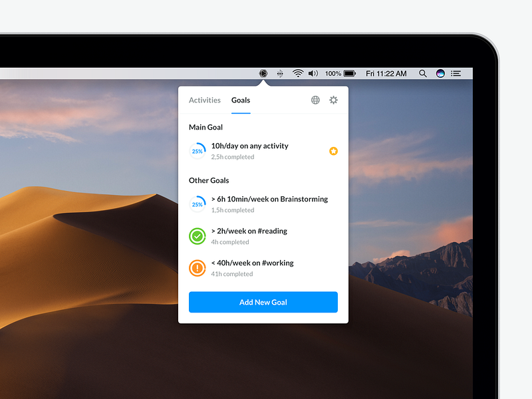Image resolution: width=532 pixels, height=399 pixels.
Task: Click the '1,5h completed' text
Action: [x=233, y=210]
